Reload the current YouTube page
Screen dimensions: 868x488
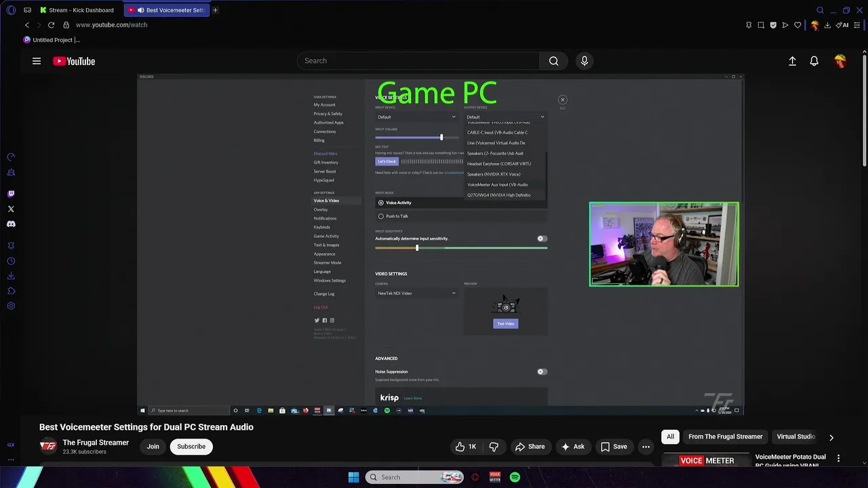pos(51,25)
